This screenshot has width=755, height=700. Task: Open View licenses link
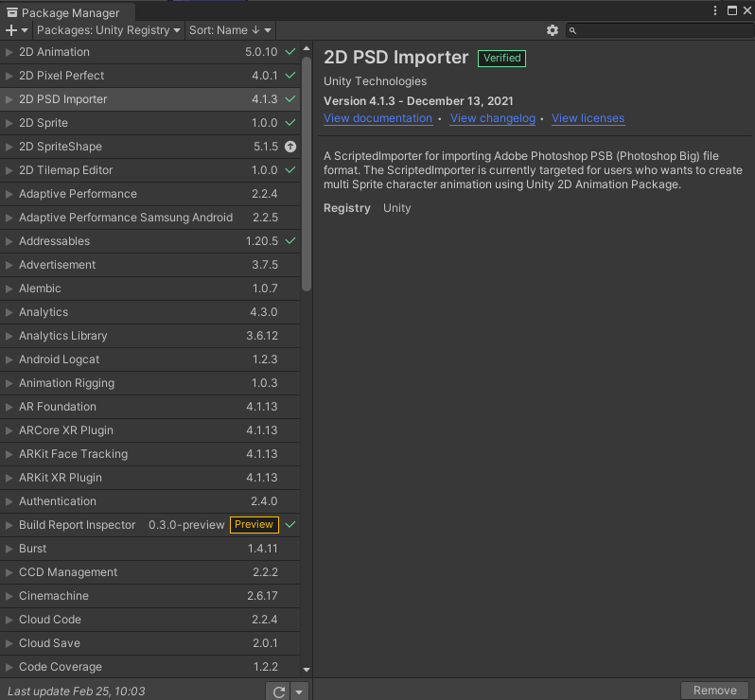[x=588, y=118]
